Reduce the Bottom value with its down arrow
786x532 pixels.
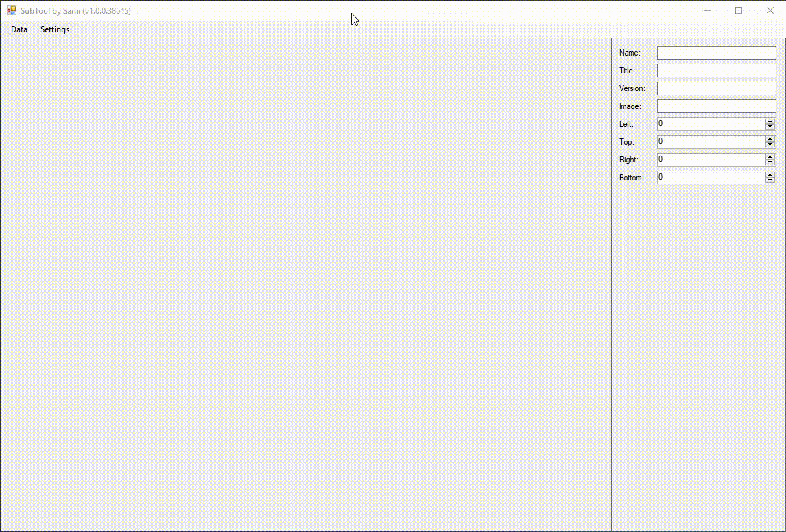point(770,180)
